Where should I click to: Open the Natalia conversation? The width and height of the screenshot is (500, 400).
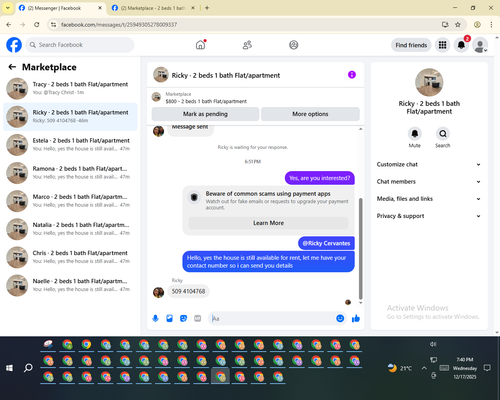(70, 229)
